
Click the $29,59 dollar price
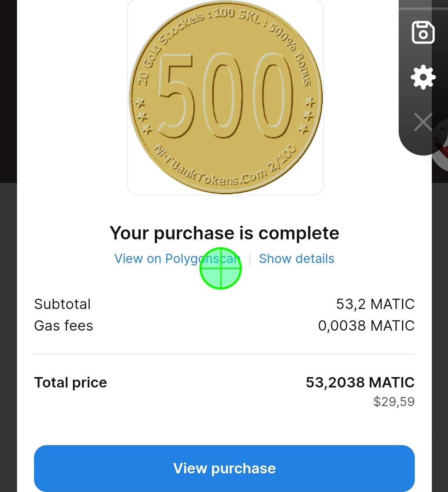(x=394, y=402)
